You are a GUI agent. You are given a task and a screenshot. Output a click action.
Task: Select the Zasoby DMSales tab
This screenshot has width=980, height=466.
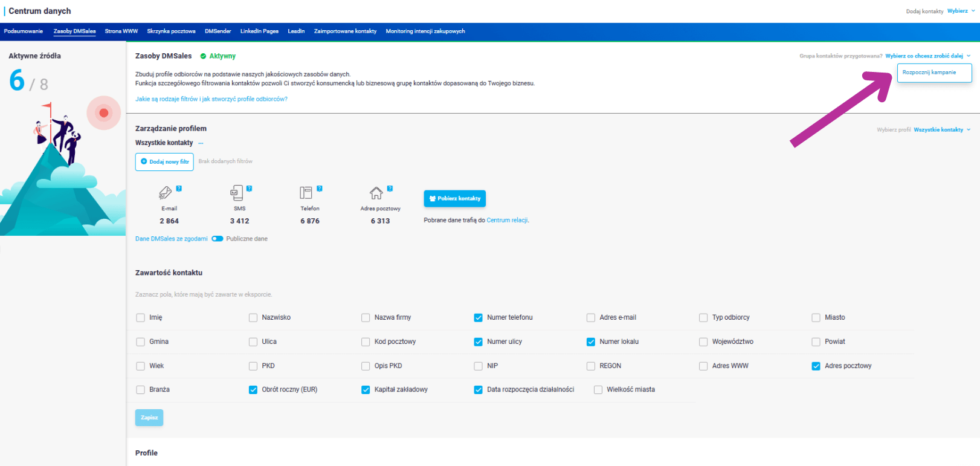(75, 31)
